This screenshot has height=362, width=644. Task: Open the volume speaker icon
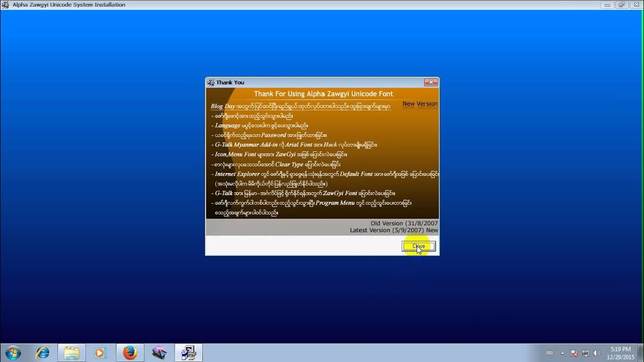[x=597, y=353]
